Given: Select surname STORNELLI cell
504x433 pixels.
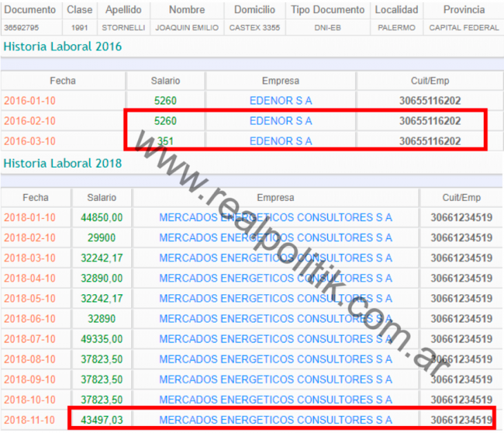Looking at the screenshot, I should (x=124, y=28).
